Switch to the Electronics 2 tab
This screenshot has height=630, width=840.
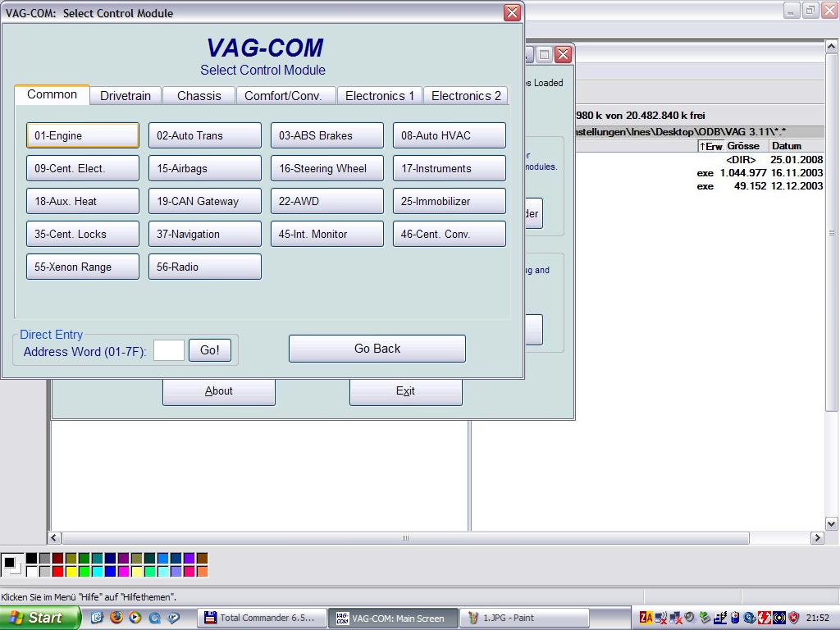[x=466, y=96]
